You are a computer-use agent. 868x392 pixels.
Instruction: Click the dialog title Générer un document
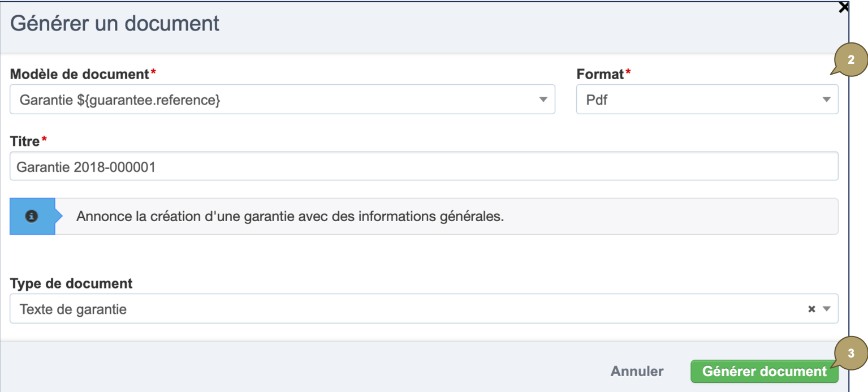click(x=114, y=23)
